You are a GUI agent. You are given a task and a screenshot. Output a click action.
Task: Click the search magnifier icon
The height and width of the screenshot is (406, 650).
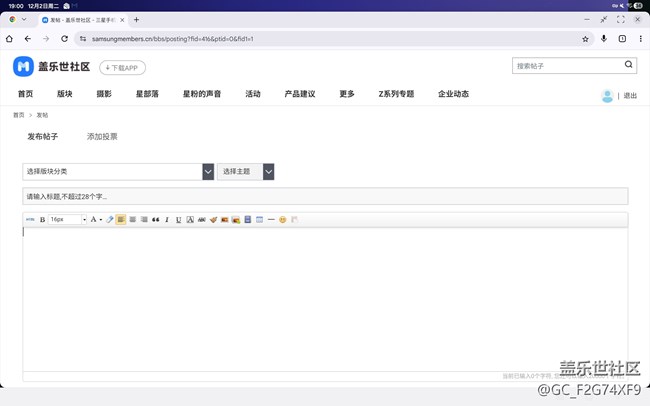point(629,65)
